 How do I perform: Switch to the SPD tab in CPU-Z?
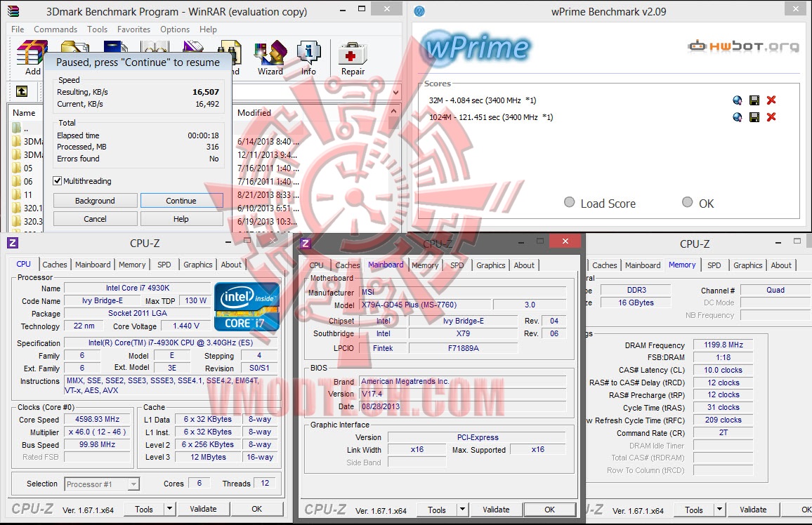coord(164,265)
